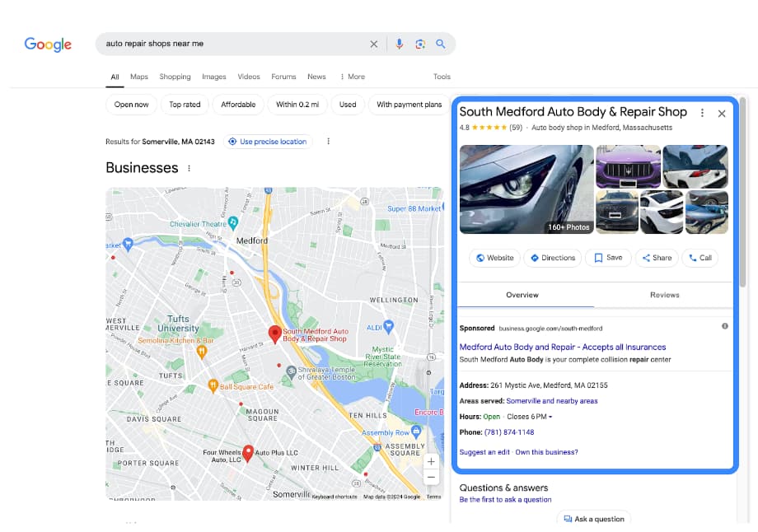The height and width of the screenshot is (532, 758).
Task: Click the Google logo
Action: [48, 44]
